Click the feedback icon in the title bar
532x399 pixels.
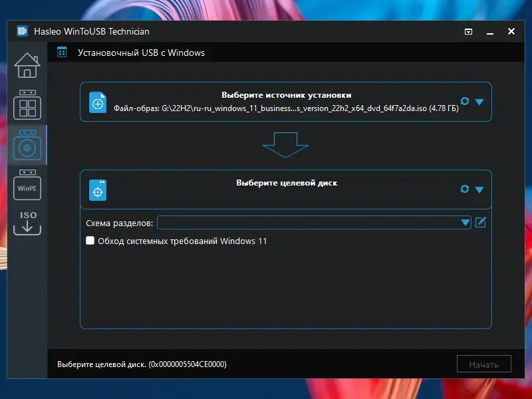click(x=469, y=31)
